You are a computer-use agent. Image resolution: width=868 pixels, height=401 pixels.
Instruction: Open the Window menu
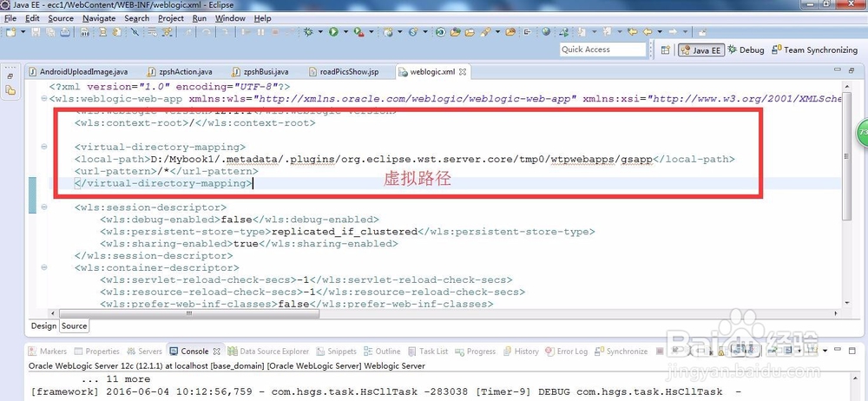click(230, 18)
